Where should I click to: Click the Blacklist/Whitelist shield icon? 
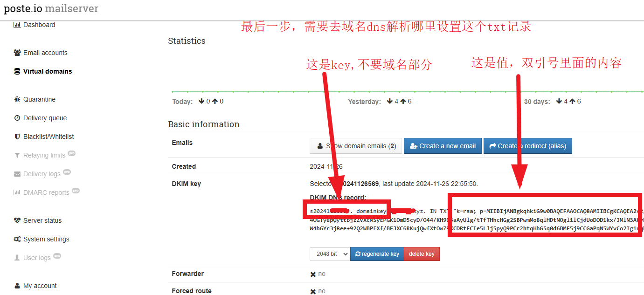pyautogui.click(x=17, y=137)
